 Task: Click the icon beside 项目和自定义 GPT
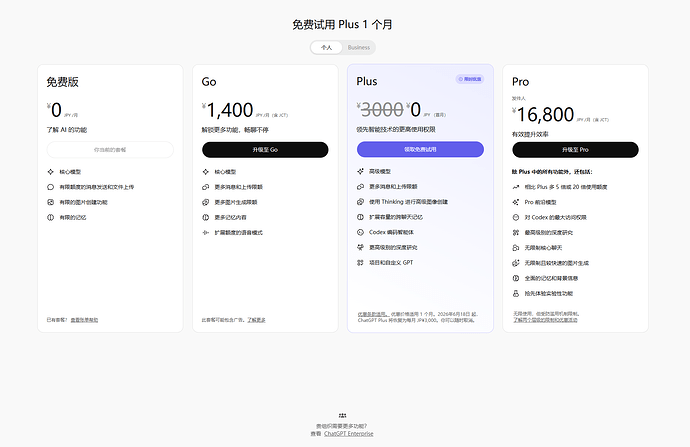tap(360, 263)
